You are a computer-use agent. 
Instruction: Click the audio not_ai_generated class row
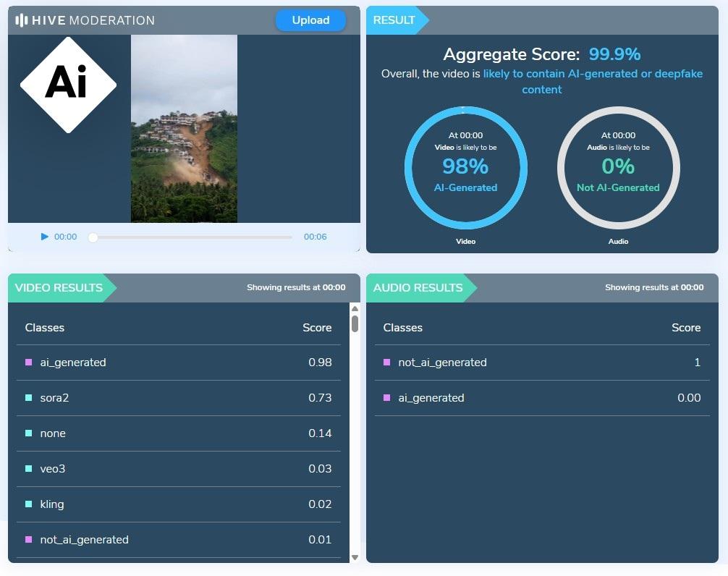542,363
